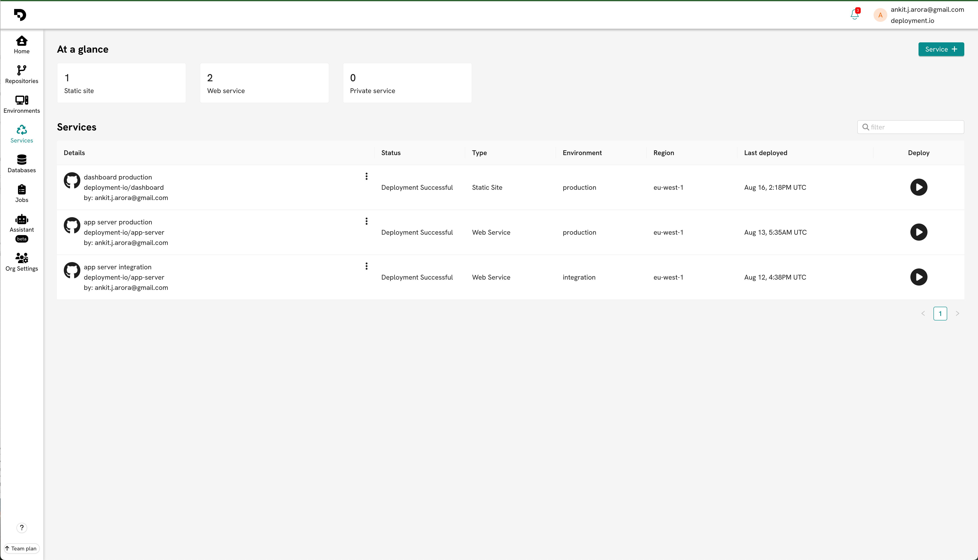The image size is (978, 560).
Task: Open more options for app server integration
Action: coord(366,266)
